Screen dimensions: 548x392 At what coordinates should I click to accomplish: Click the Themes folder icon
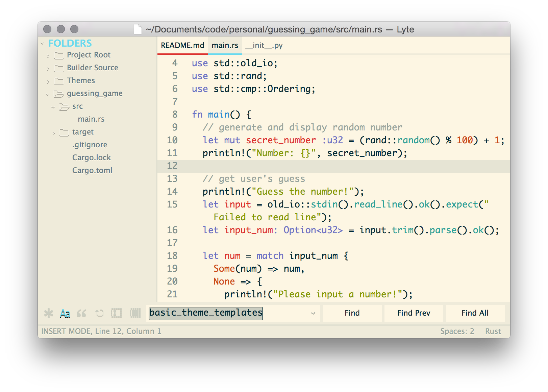59,81
